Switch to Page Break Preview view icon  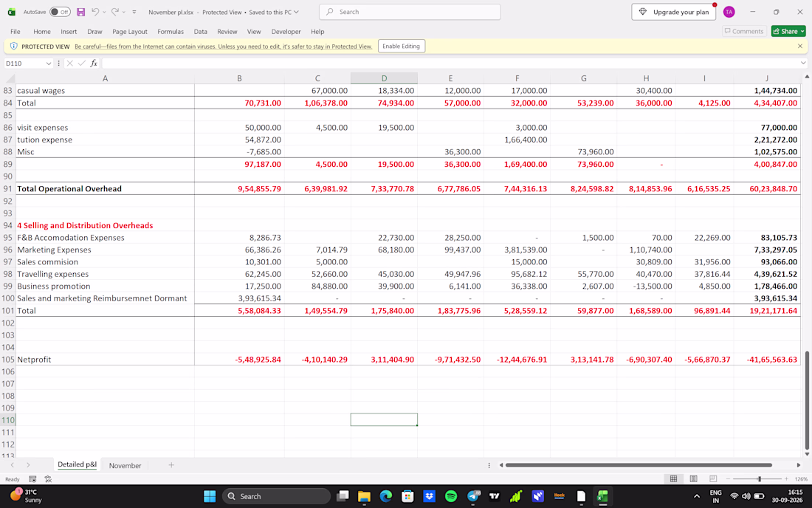click(713, 479)
